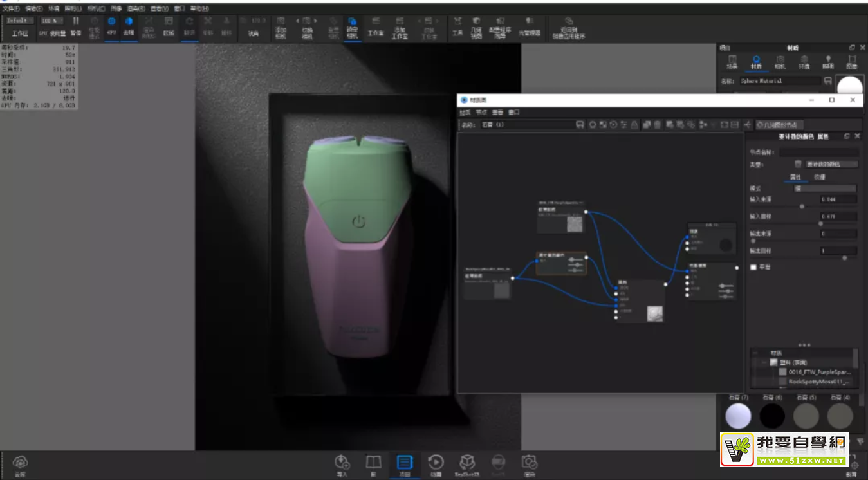
Task: Click the 几何图形节点 button in material graph
Action: [780, 125]
